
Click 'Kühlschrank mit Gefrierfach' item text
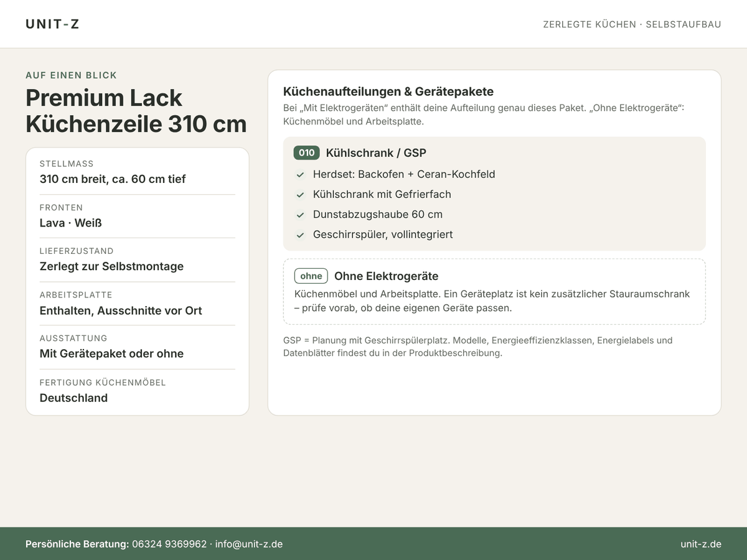(x=382, y=194)
